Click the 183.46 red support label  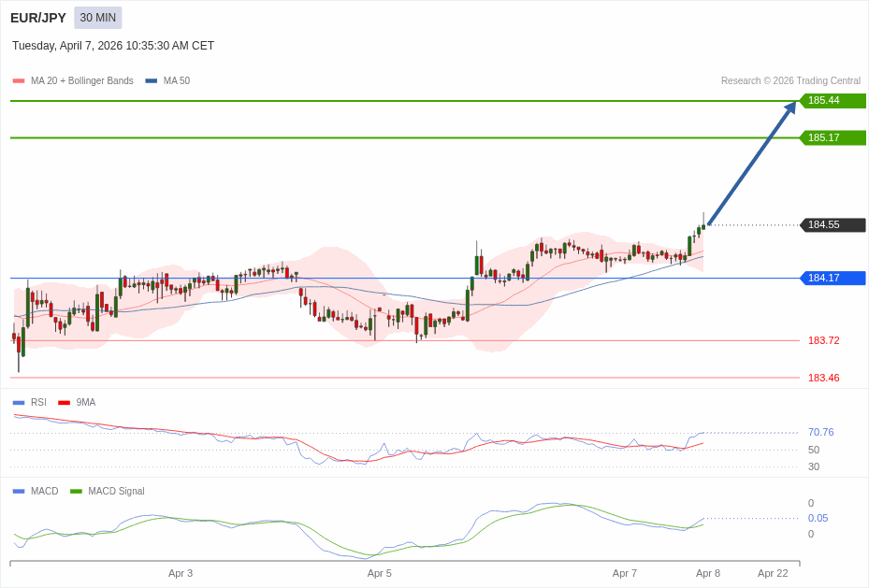[823, 378]
